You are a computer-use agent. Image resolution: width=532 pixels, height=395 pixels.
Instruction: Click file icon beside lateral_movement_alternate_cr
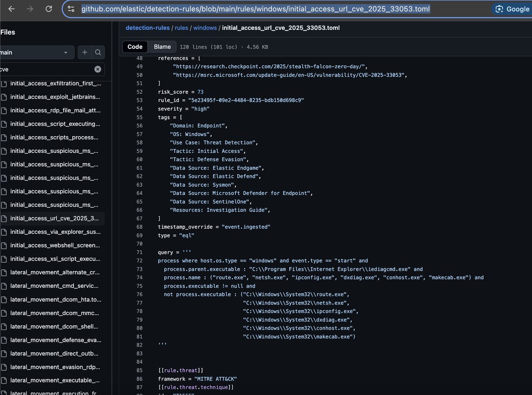click(4, 273)
